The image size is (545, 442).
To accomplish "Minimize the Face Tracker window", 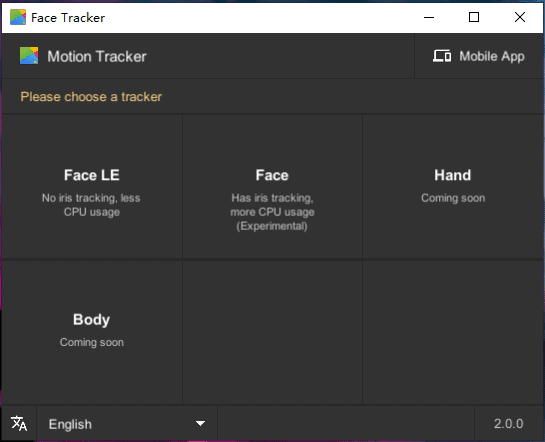I will coord(429,17).
